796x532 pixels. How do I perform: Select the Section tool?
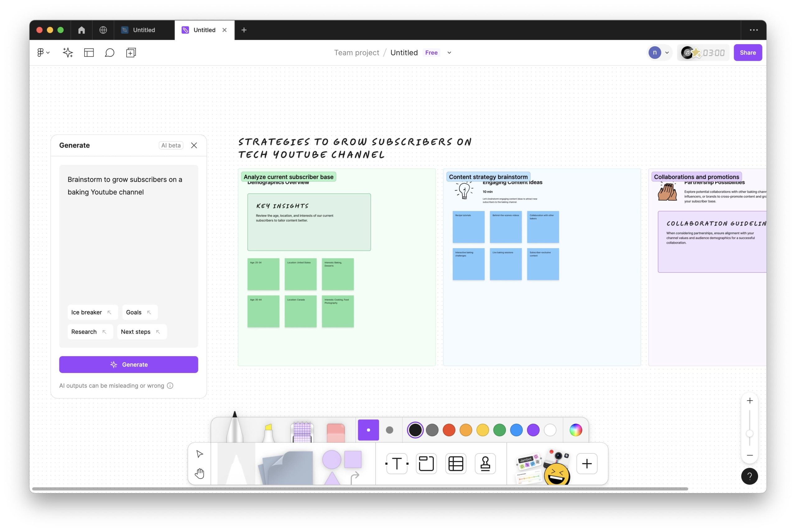426,463
